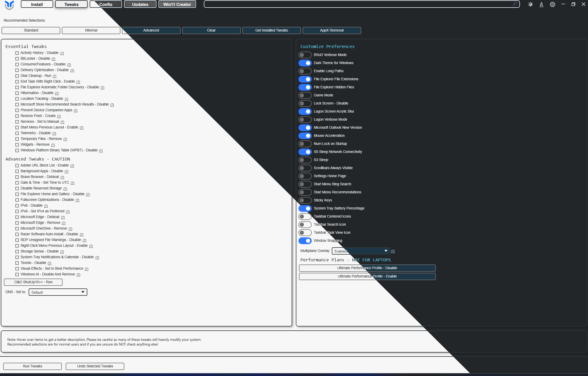Toggle File Explorer Hidden Files switch
Screen dimensions: 588x376
coord(305,87)
